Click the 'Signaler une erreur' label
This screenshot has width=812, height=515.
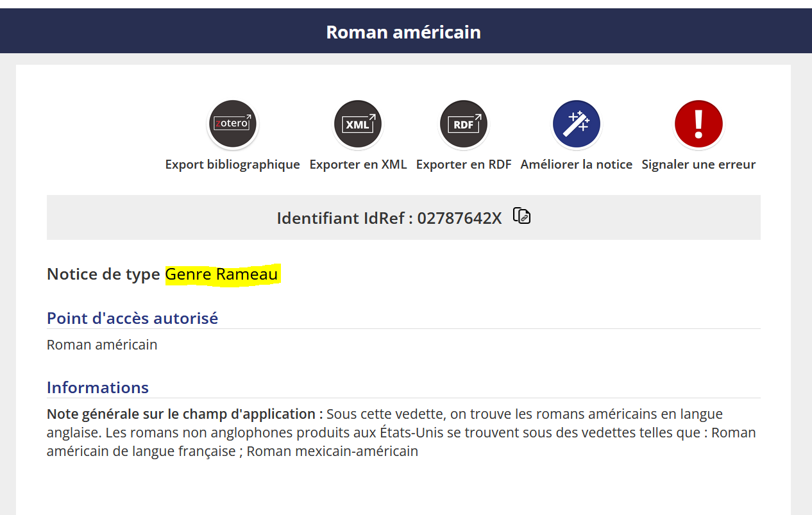(698, 164)
